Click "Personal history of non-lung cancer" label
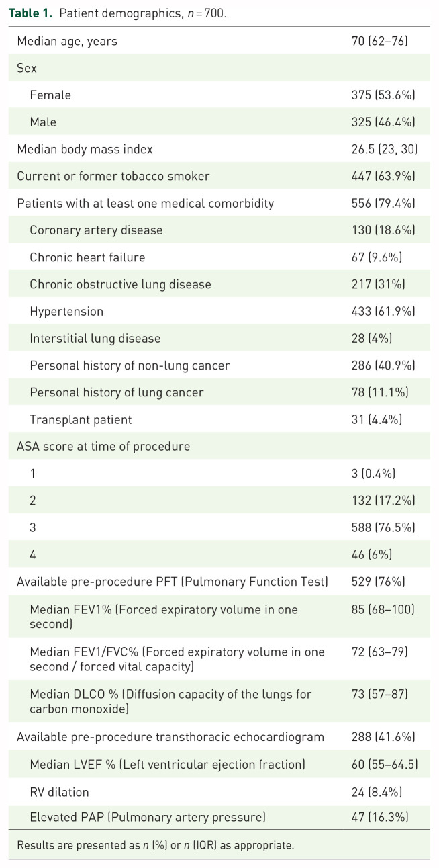Screen dimensions: 439x868 (x=130, y=365)
